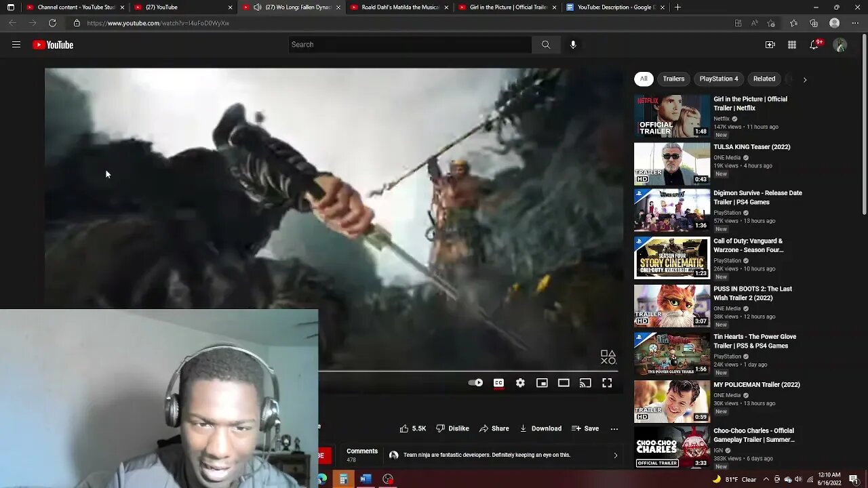
Task: Open Word from the taskbar
Action: [366, 479]
